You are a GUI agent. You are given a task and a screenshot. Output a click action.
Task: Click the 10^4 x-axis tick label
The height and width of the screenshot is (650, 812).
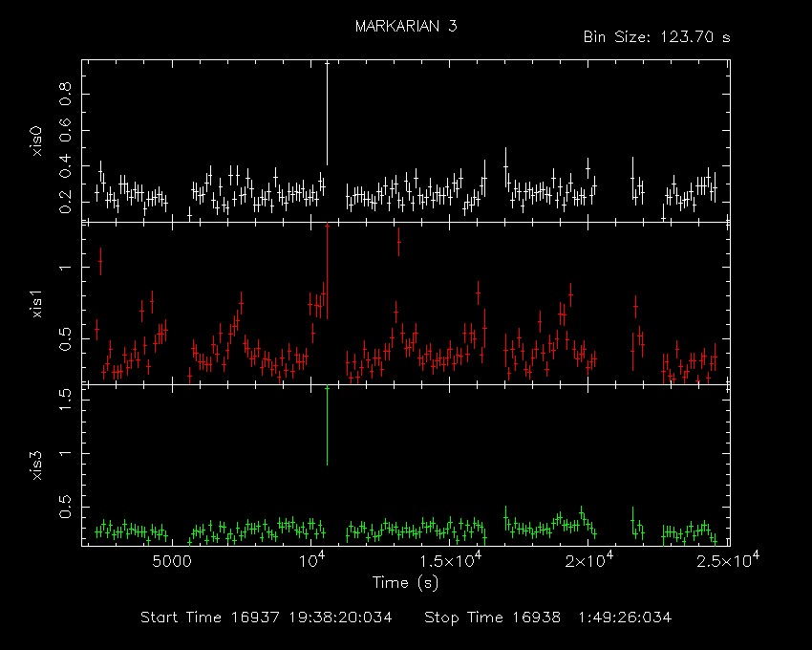point(311,560)
